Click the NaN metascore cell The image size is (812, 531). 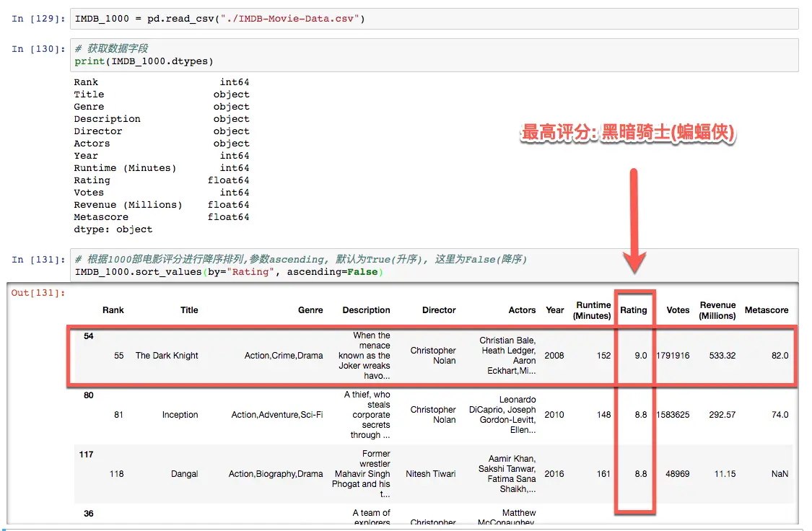780,473
